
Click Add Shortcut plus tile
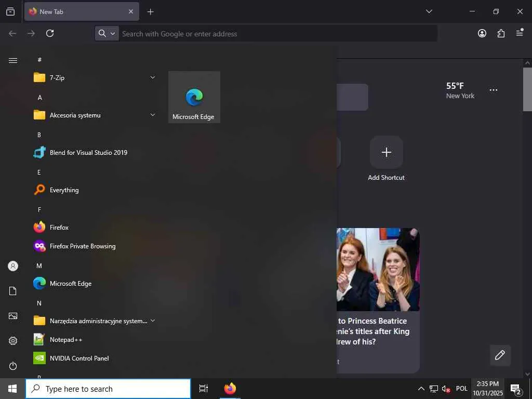[387, 152]
